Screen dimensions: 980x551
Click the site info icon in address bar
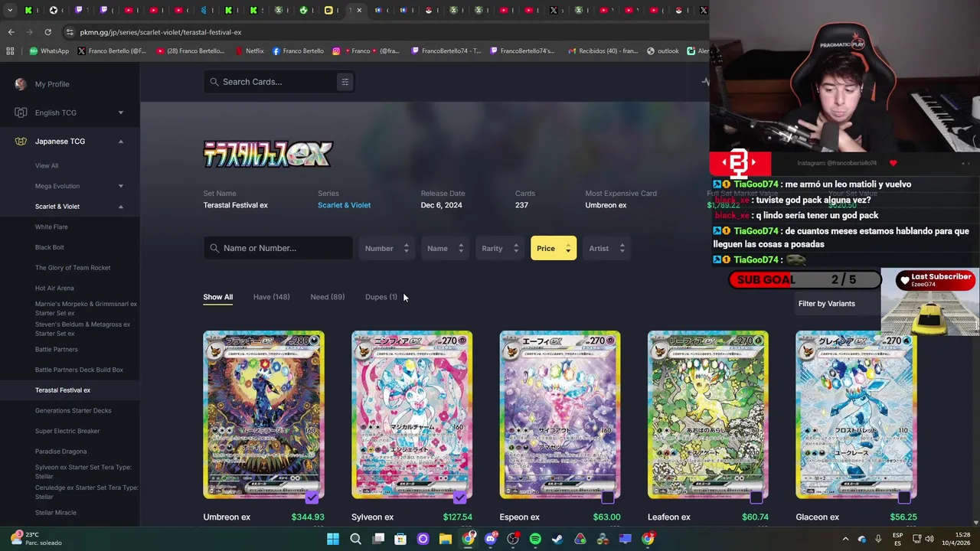tap(70, 32)
